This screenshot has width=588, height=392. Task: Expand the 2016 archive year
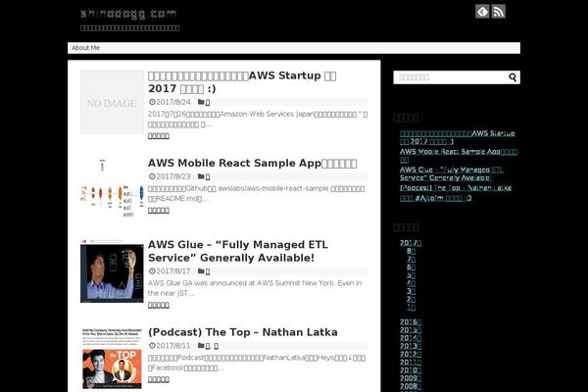point(411,322)
